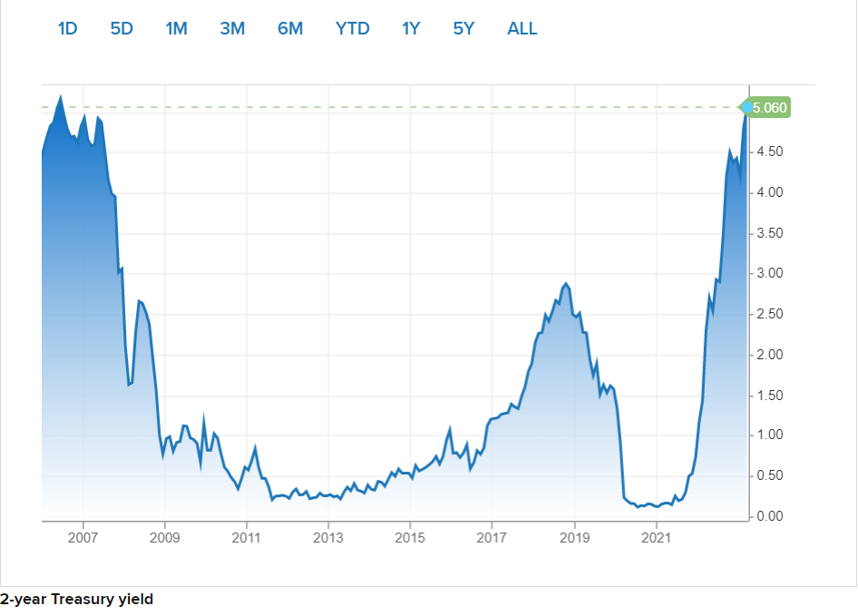Show the 3M time range

(232, 28)
